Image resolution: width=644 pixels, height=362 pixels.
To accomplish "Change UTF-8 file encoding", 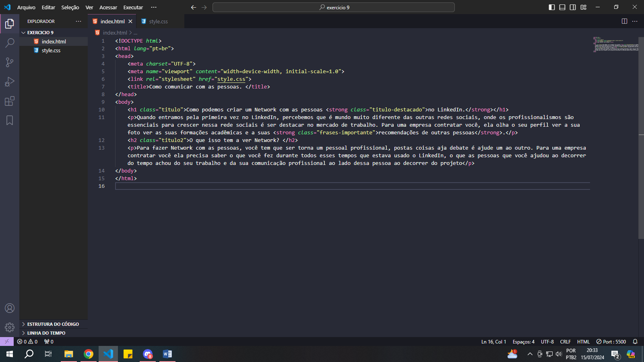I will [547, 341].
